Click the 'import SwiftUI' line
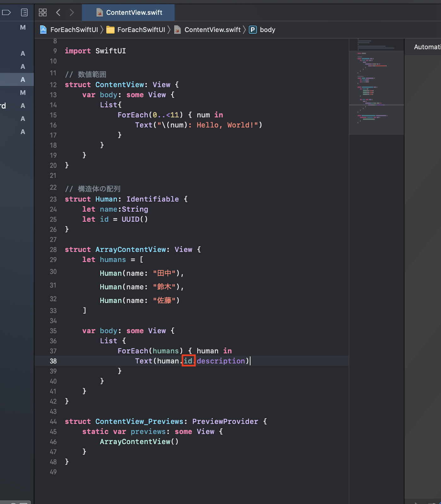Image resolution: width=441 pixels, height=504 pixels. click(x=95, y=51)
